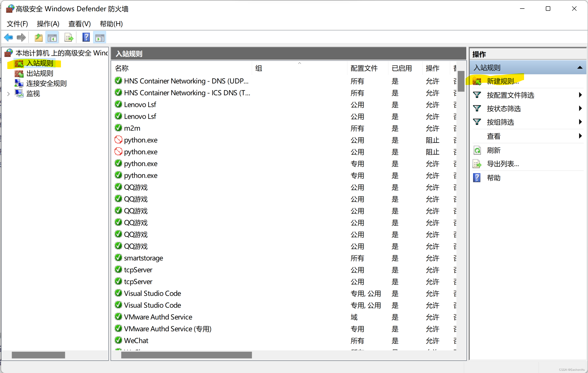Screen dimensions: 588x373
Task: Open the 按配置文件筛选 submenu arrow
Action: point(581,95)
